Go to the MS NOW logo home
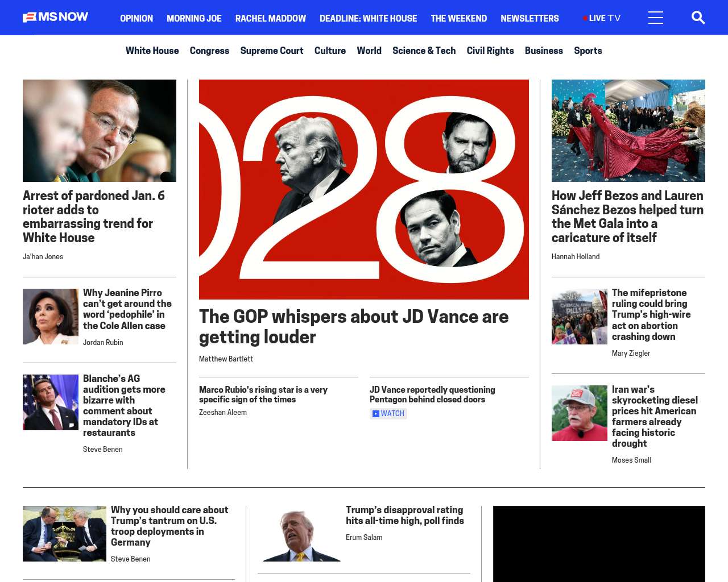The image size is (728, 582). click(55, 17)
